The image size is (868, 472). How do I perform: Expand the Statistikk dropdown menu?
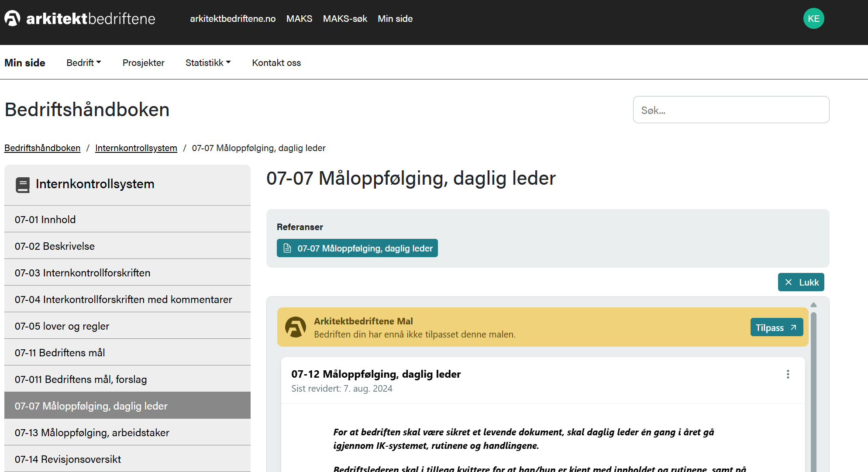click(x=208, y=62)
